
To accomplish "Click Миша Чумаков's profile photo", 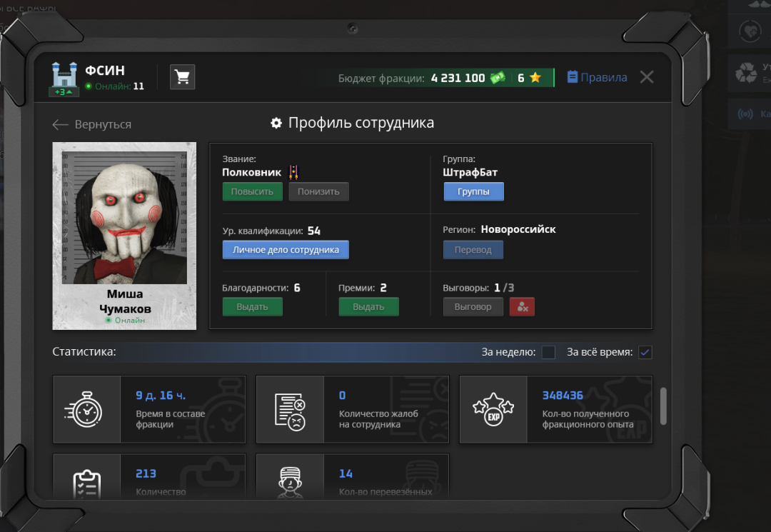I will pyautogui.click(x=124, y=217).
